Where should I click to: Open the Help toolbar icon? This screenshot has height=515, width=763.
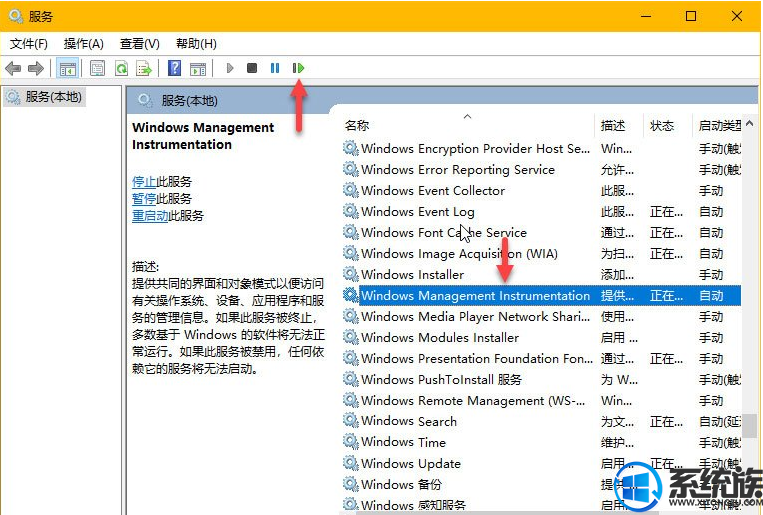click(174, 68)
